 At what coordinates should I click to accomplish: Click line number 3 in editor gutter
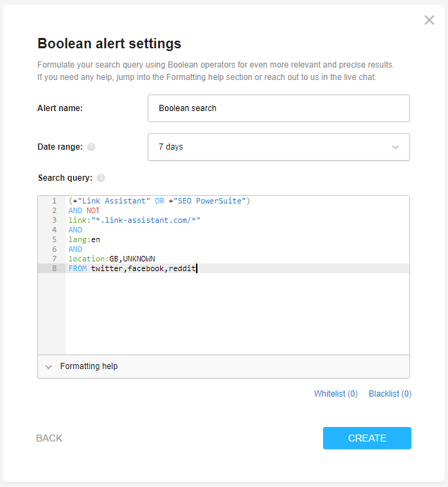(54, 220)
